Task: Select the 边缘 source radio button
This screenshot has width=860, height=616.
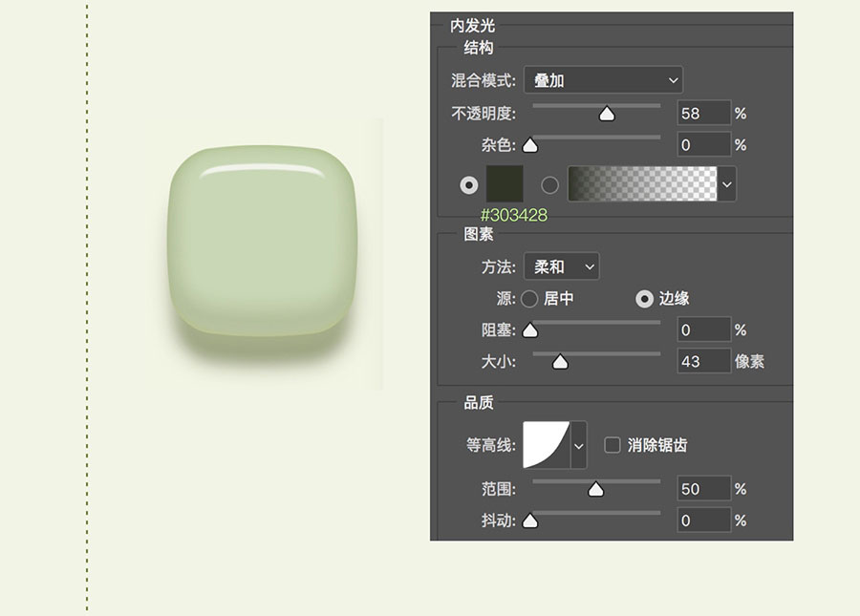Action: pos(644,299)
